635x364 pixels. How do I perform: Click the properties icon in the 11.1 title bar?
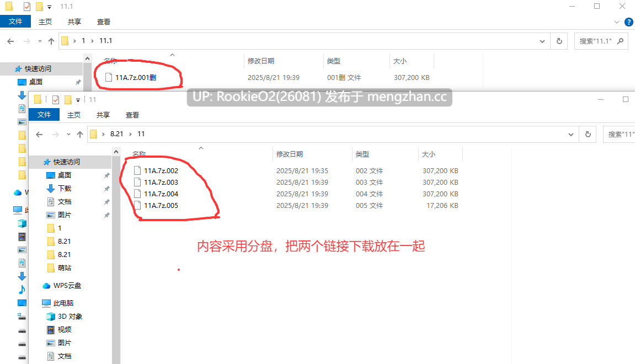(26, 7)
